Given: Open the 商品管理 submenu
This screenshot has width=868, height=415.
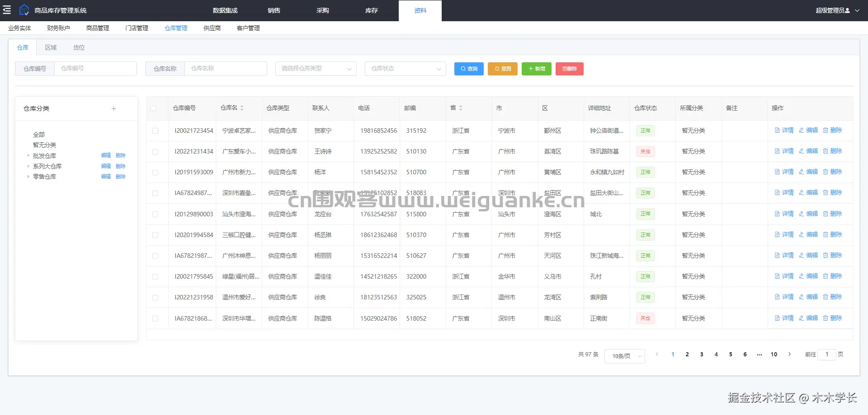Looking at the screenshot, I should point(98,28).
